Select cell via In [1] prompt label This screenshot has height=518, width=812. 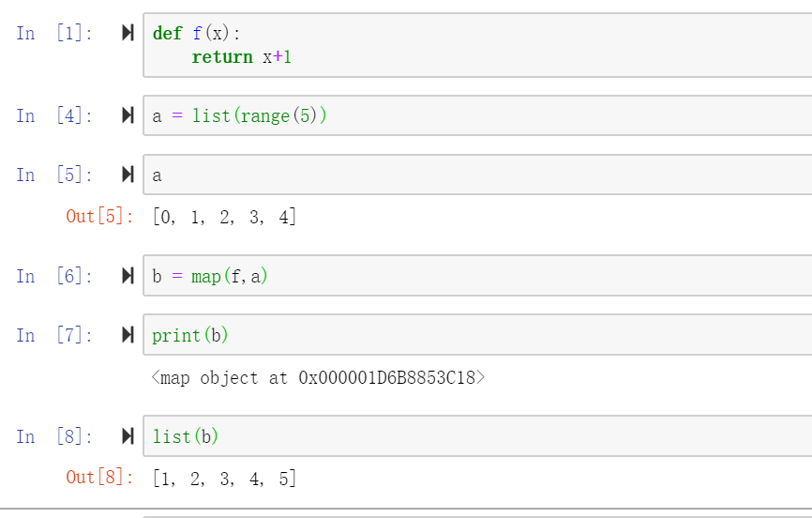point(54,33)
